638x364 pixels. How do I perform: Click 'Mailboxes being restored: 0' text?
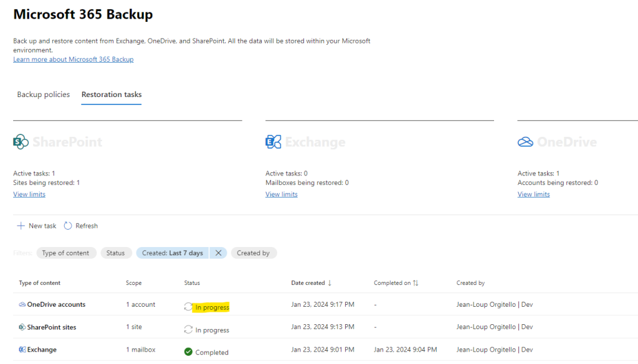click(307, 183)
